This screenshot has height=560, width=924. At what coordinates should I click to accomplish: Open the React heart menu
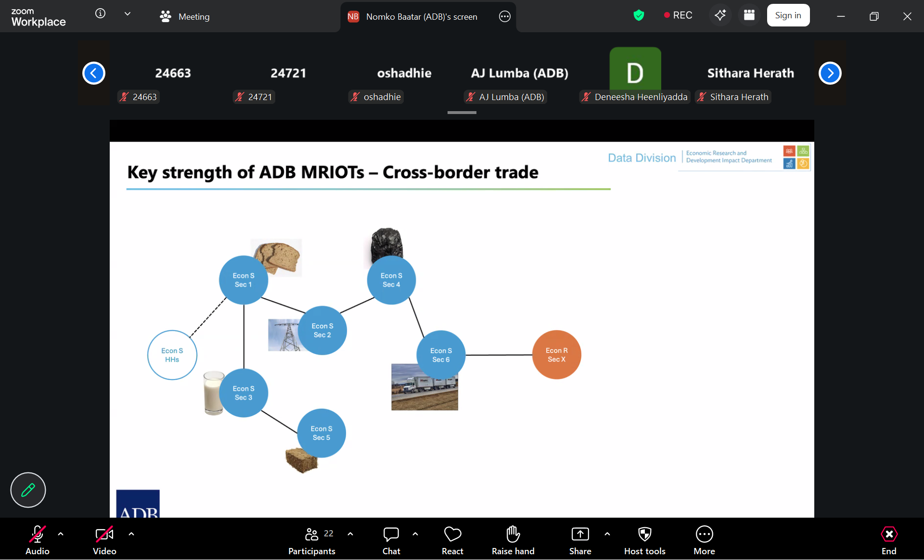click(452, 534)
